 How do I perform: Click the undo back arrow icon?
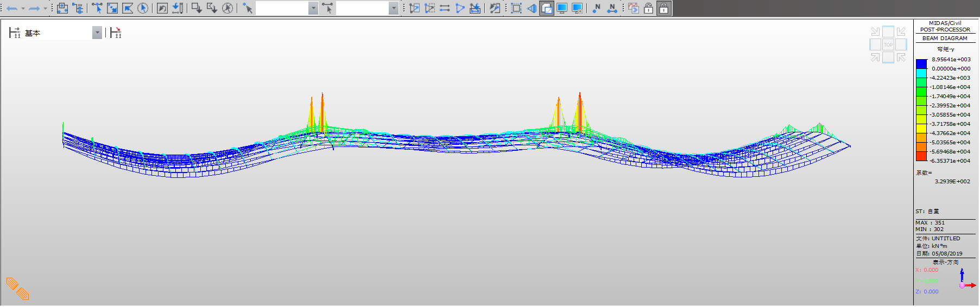point(11,8)
